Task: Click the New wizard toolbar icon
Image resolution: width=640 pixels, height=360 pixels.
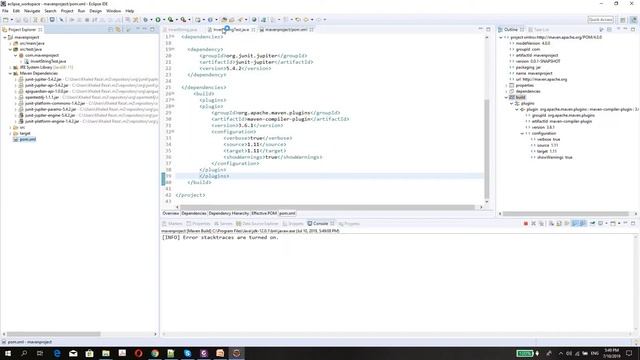Action: coord(5,20)
